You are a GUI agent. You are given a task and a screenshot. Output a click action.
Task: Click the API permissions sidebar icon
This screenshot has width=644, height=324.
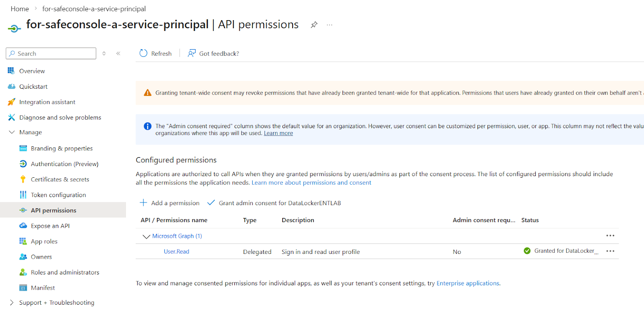click(23, 210)
